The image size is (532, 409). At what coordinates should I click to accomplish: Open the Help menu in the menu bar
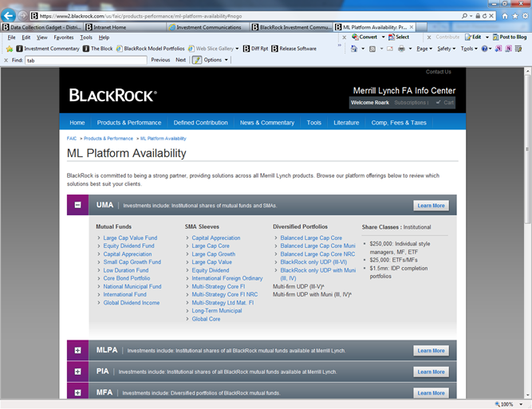104,37
